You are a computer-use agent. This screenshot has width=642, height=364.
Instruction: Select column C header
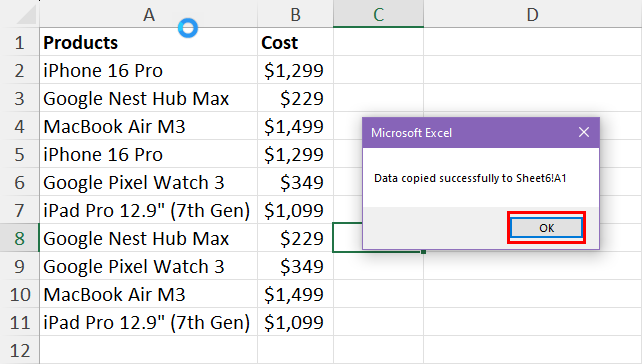coord(378,15)
